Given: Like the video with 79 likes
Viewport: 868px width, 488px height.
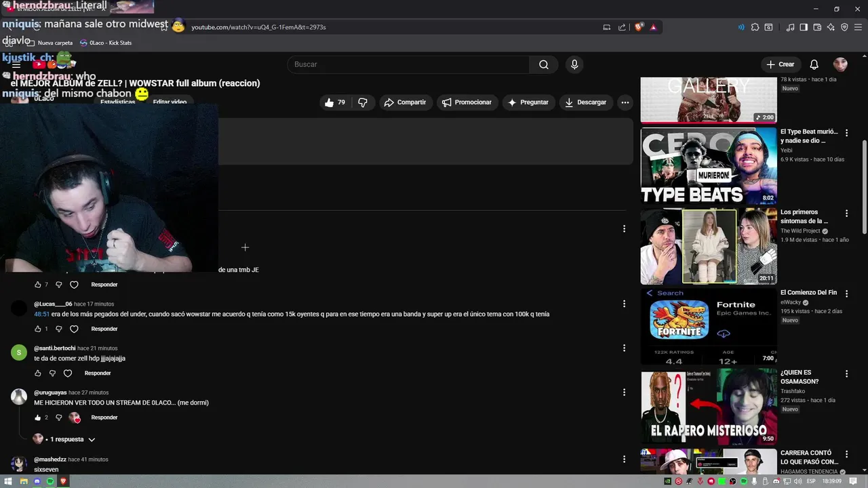Looking at the screenshot, I should point(335,102).
